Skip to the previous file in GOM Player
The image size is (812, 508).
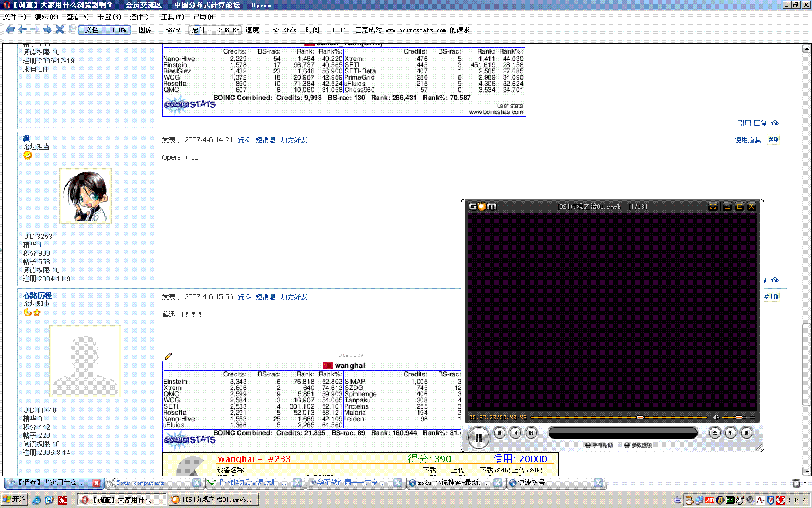tap(515, 433)
